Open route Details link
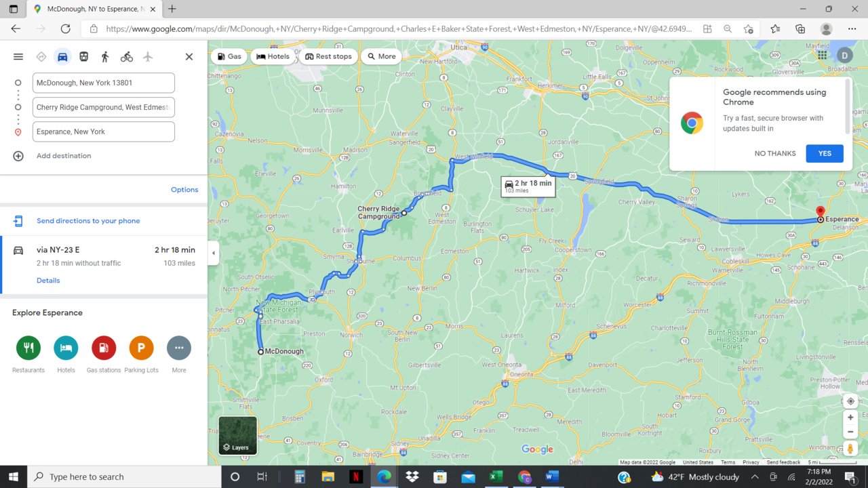 [x=48, y=281]
